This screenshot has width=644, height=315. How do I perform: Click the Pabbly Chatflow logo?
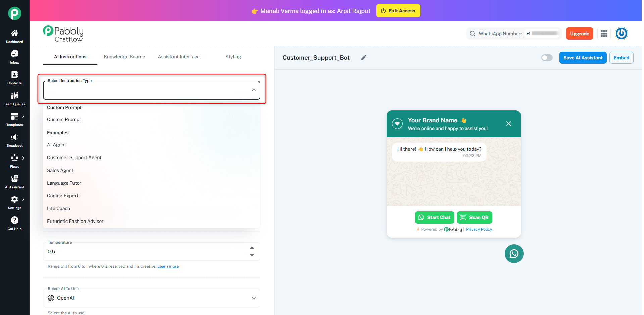[x=63, y=34]
